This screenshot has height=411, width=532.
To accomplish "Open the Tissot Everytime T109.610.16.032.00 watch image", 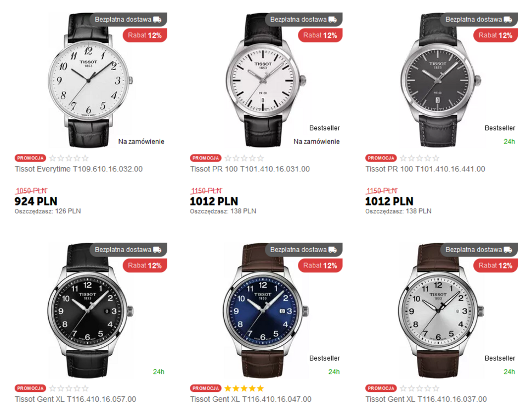I will (90, 81).
